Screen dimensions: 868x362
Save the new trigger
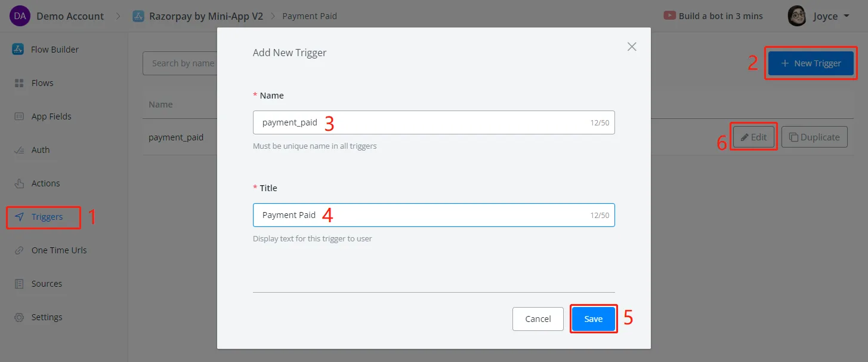593,319
